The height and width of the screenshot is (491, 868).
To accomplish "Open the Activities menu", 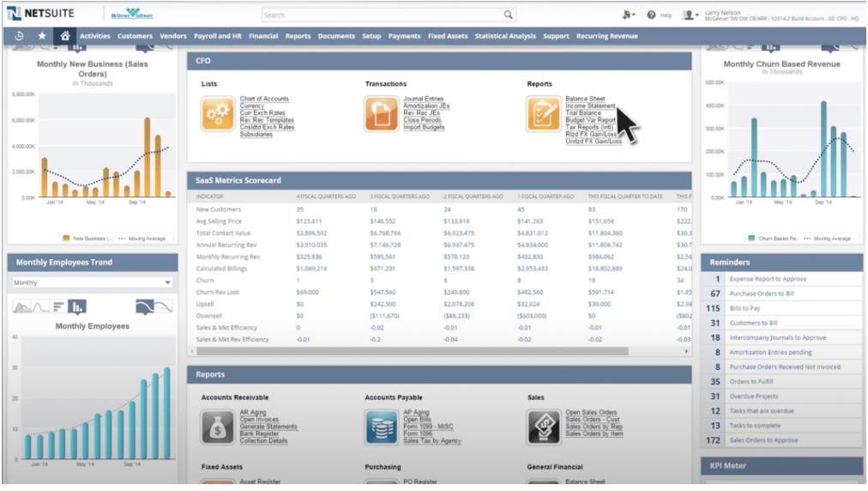I will click(x=94, y=36).
